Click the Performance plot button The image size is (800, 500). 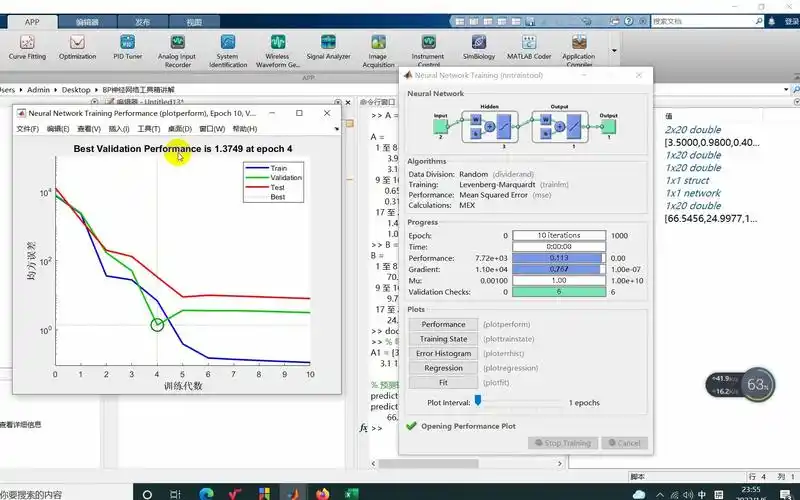[x=443, y=324]
